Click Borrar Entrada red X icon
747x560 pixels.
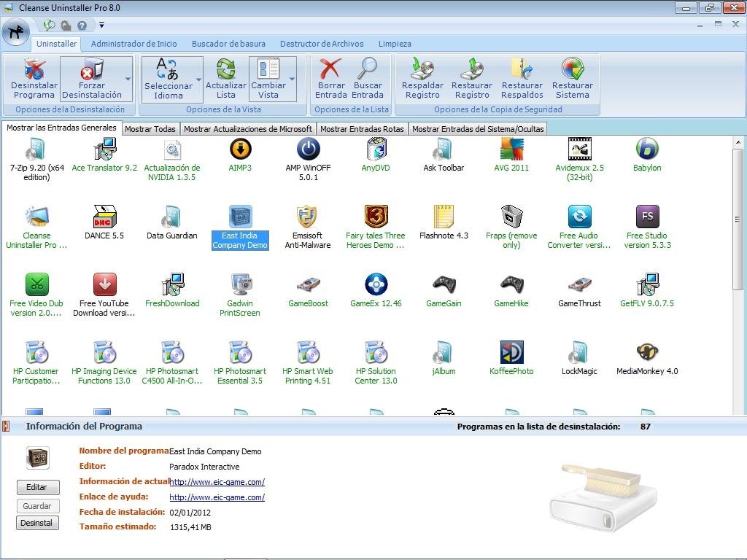pyautogui.click(x=330, y=69)
